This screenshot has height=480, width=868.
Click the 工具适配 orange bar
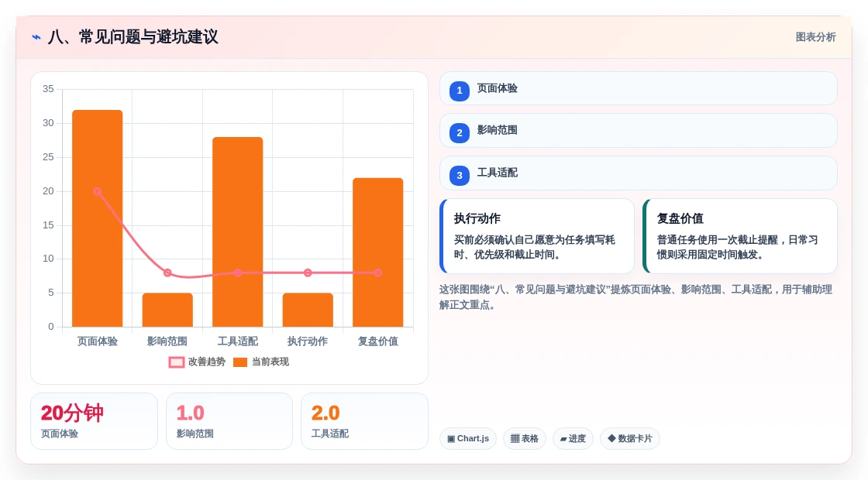click(237, 231)
